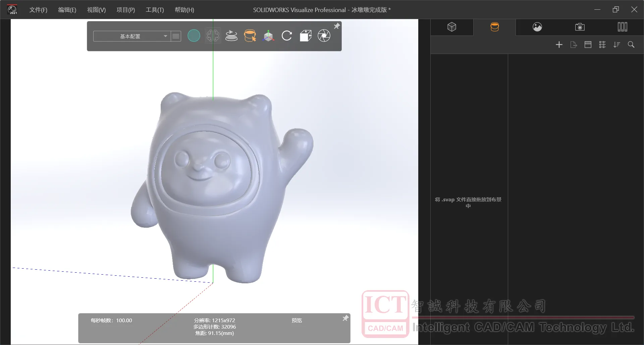Click the 每秒帧数: 100.00 readout
Image resolution: width=644 pixels, height=345 pixels.
pos(111,320)
